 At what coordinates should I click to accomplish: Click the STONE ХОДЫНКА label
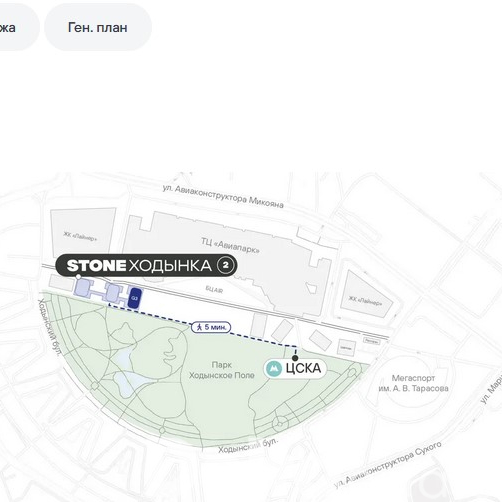146,266
